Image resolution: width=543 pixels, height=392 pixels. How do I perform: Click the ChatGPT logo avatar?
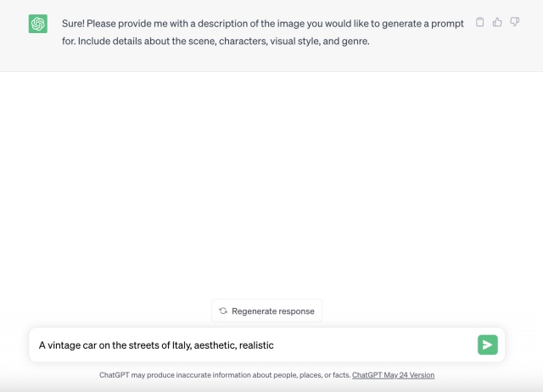tap(38, 24)
